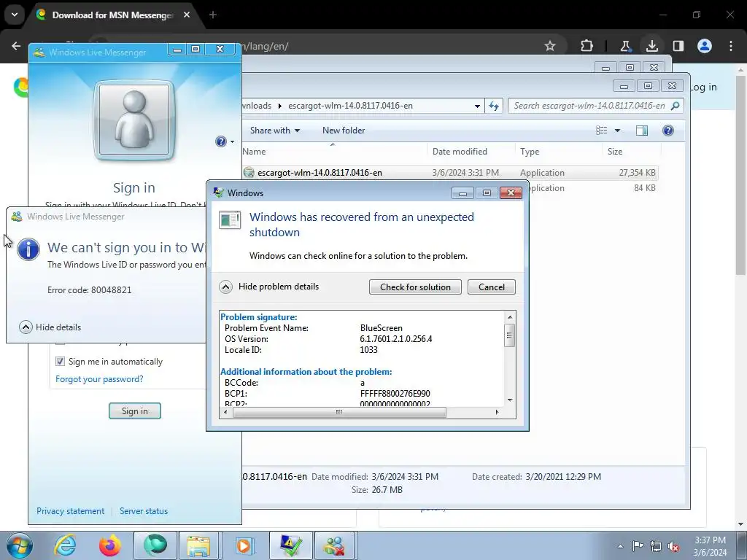Open the network status tray icon
The height and width of the screenshot is (560, 747).
656,546
